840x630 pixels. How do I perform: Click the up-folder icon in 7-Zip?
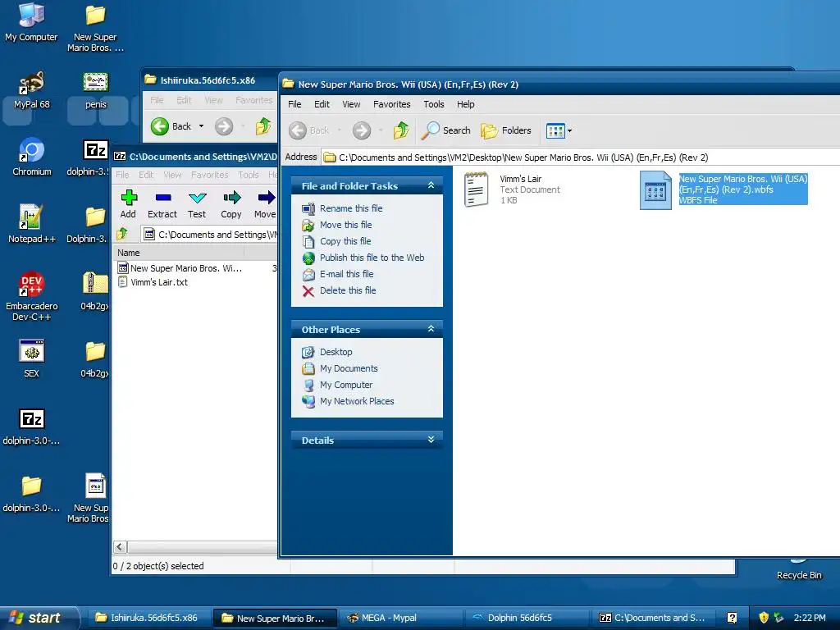click(122, 234)
